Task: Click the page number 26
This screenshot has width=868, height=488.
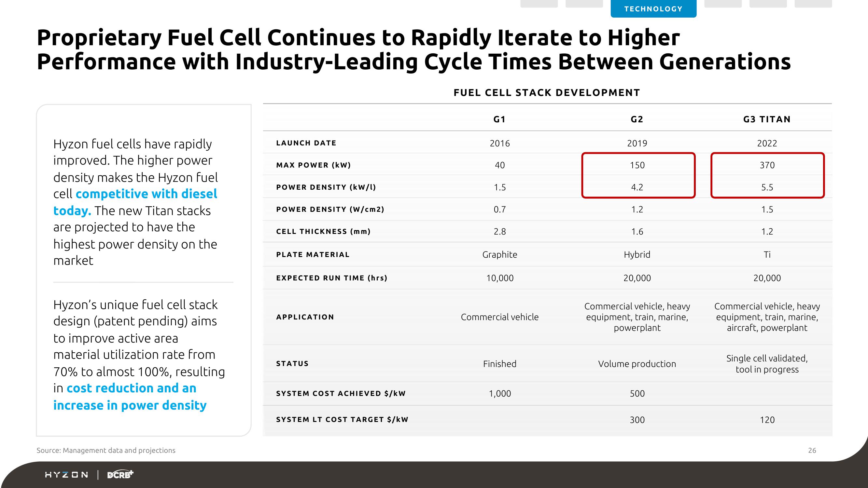Action: [812, 450]
